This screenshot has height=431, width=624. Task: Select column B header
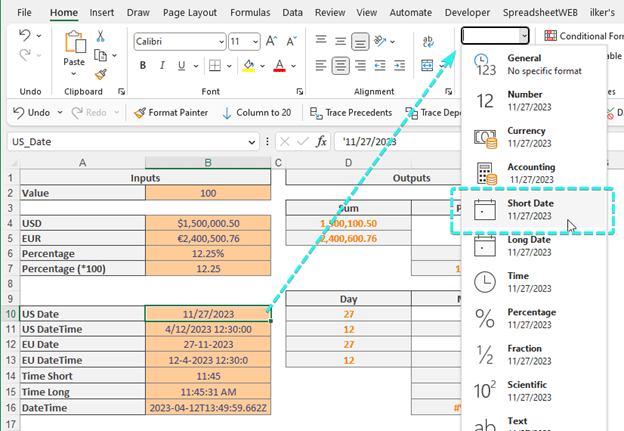coord(208,162)
